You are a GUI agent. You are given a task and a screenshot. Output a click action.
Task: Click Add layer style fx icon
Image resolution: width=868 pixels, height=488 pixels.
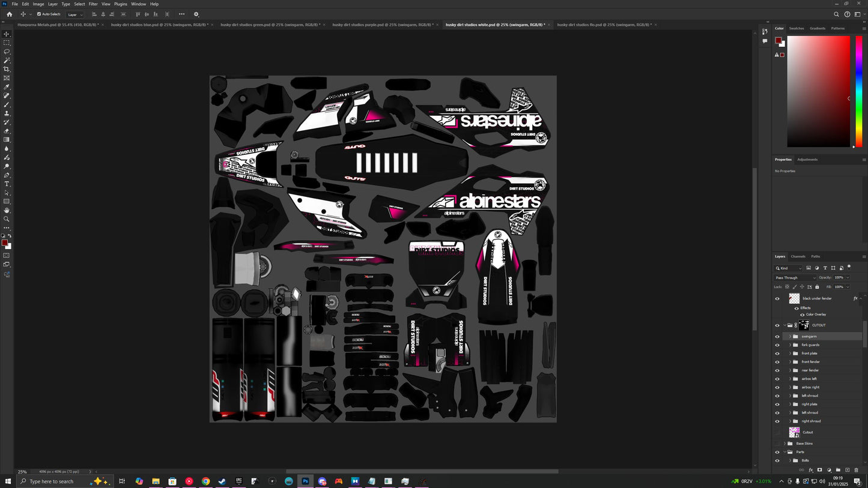[x=810, y=470]
